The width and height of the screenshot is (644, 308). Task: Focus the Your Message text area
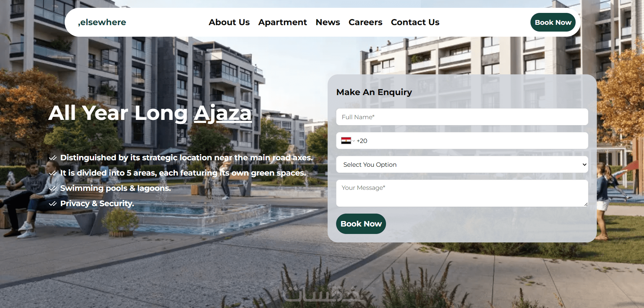point(462,193)
